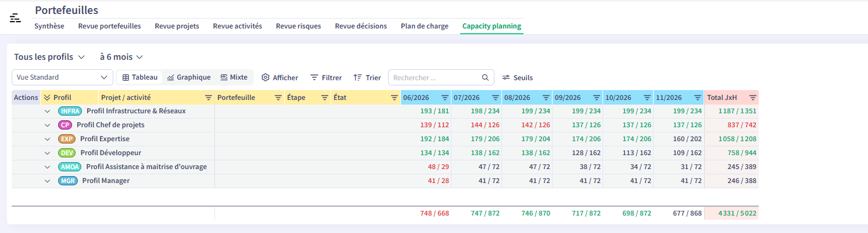Click the Afficher button
The height and width of the screenshot is (233, 868).
[279, 77]
